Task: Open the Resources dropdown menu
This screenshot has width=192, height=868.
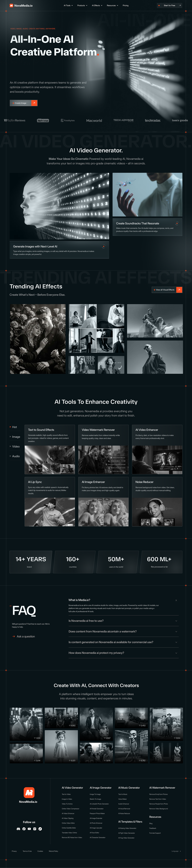Action: pos(112,5)
